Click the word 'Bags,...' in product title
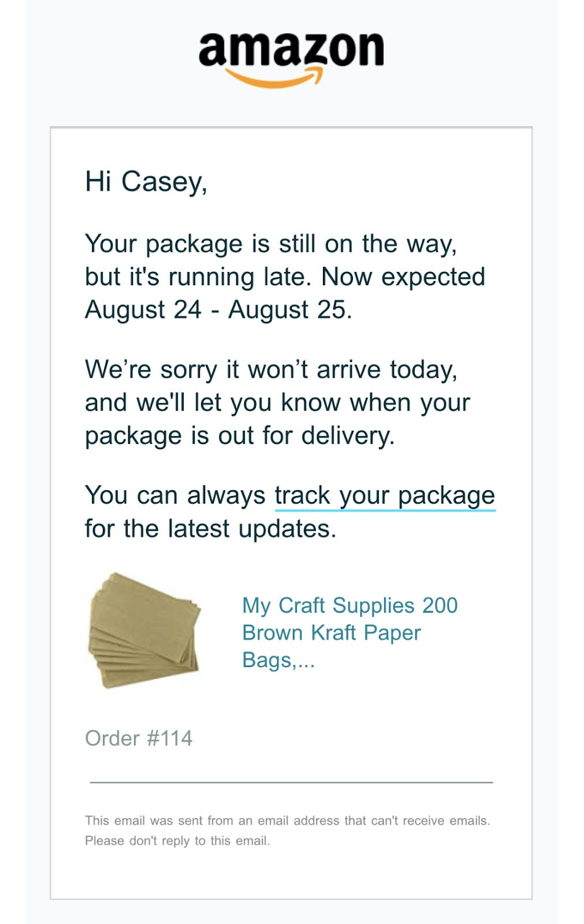This screenshot has width=584, height=924. [278, 660]
